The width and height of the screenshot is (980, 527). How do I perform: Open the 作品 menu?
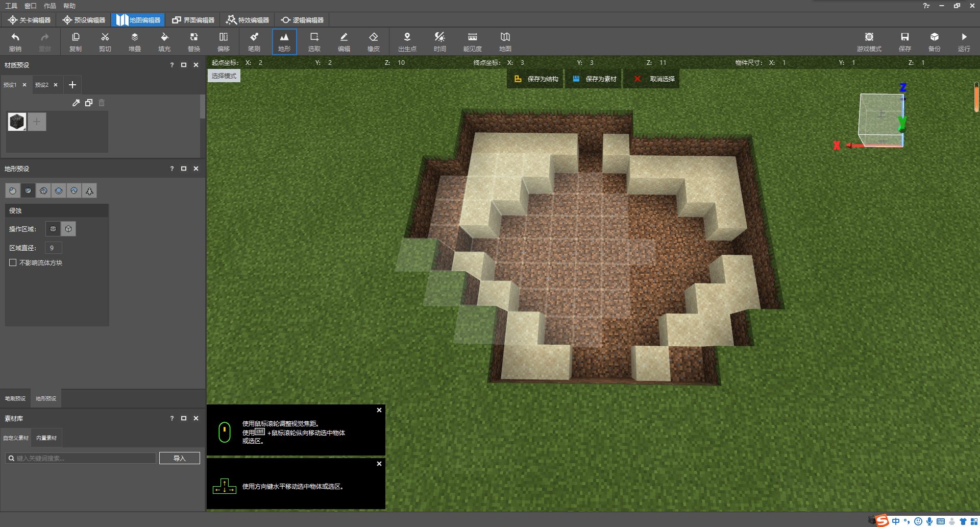pyautogui.click(x=50, y=6)
